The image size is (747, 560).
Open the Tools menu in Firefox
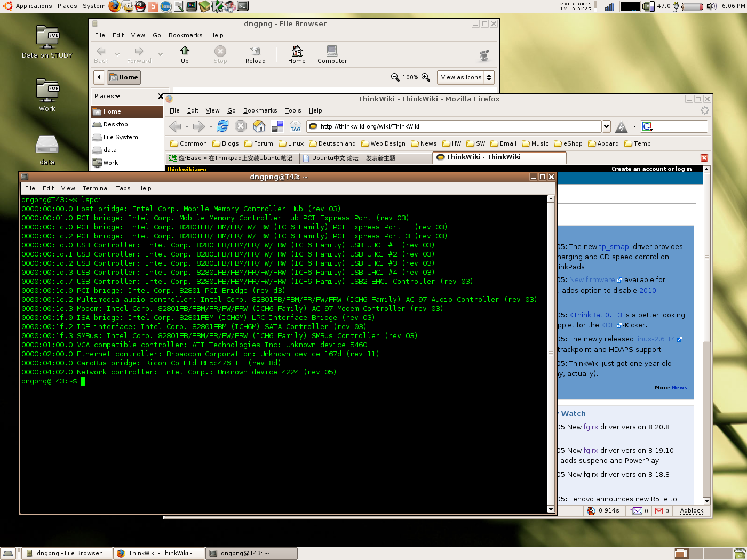tap(293, 110)
